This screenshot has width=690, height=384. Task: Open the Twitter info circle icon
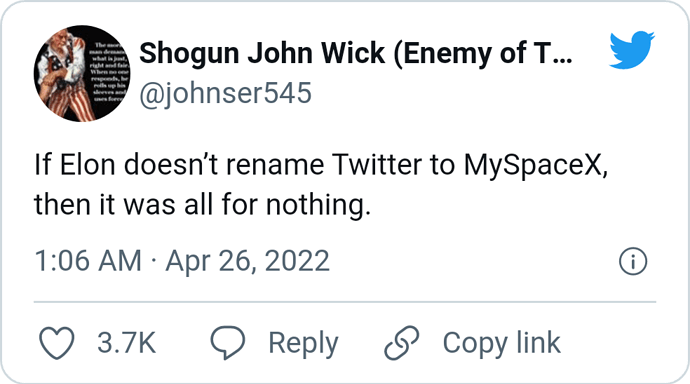tap(633, 261)
